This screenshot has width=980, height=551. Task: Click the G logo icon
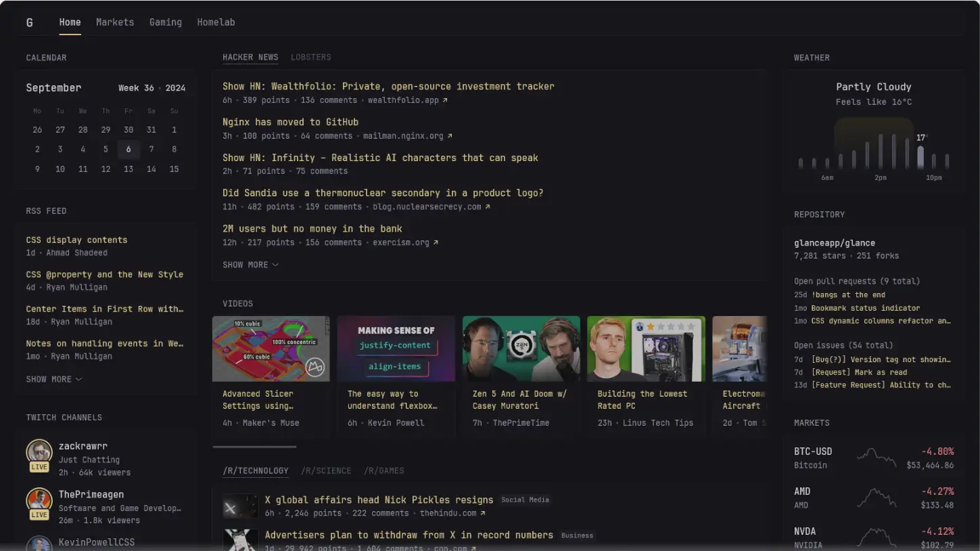click(x=29, y=22)
